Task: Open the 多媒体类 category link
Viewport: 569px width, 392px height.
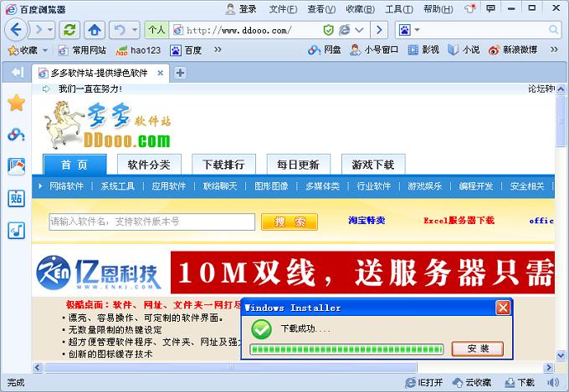Action: pos(323,186)
